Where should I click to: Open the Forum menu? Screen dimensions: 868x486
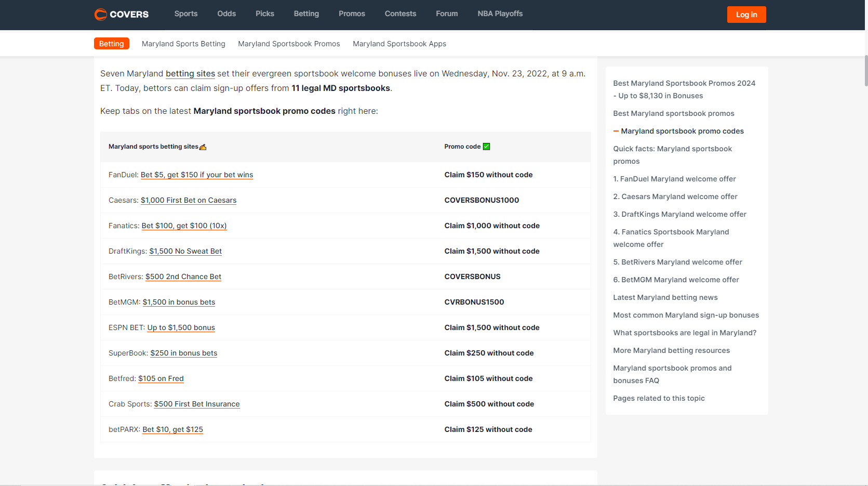point(447,14)
